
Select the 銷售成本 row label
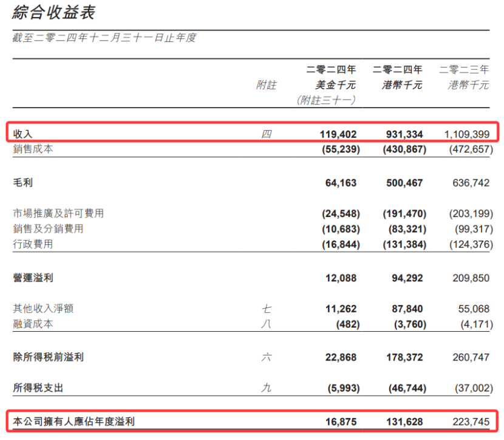pos(33,149)
